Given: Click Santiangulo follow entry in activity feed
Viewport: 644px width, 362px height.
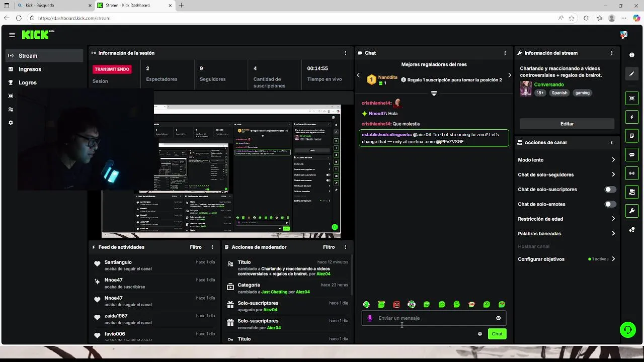Looking at the screenshot, I should (x=154, y=265).
